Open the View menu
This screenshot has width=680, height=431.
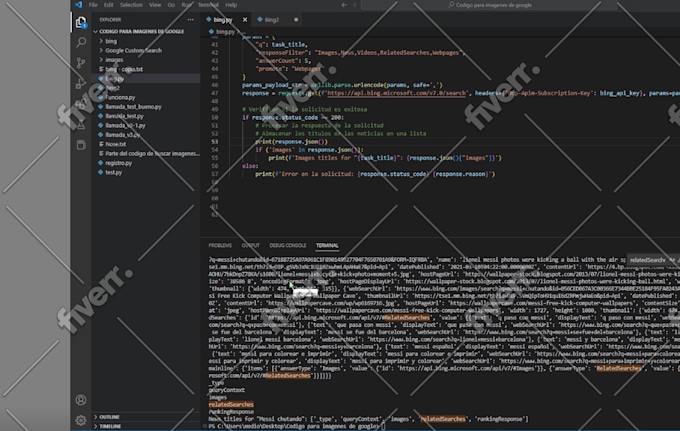click(155, 5)
